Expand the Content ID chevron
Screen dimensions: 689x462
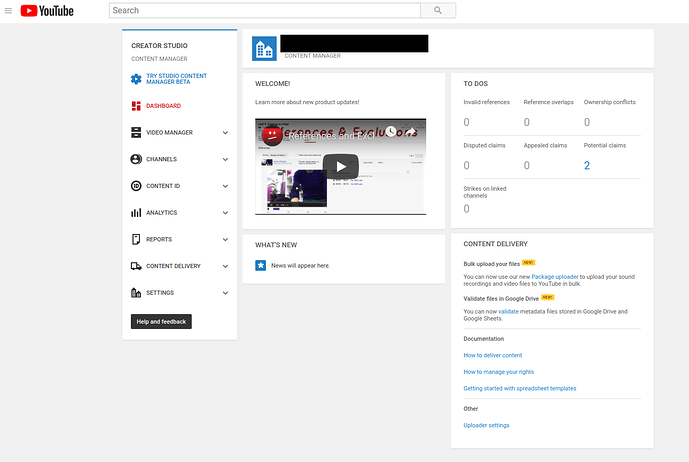pos(225,186)
